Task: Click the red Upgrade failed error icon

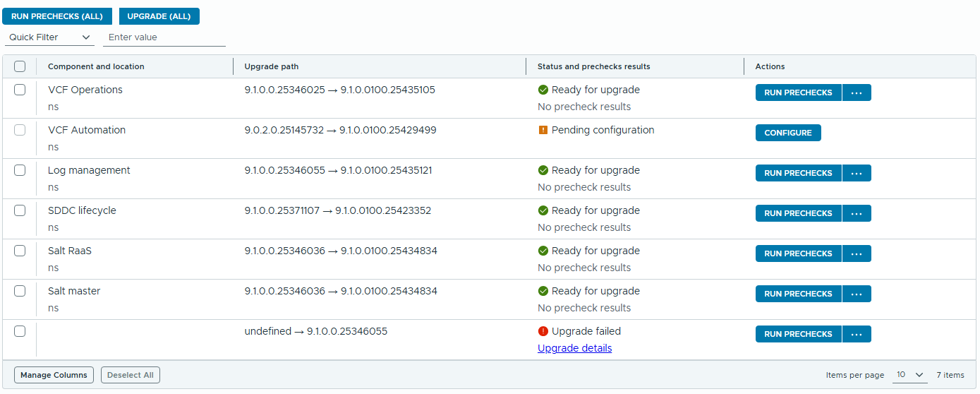Action: pos(543,331)
